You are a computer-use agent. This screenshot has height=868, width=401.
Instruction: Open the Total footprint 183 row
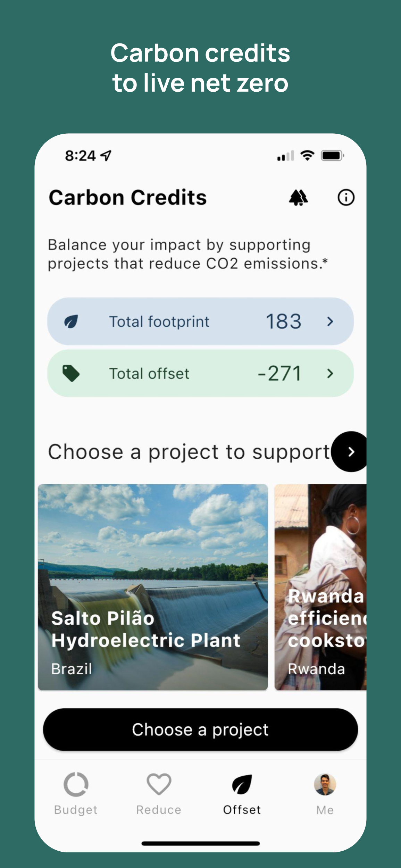[x=200, y=322]
